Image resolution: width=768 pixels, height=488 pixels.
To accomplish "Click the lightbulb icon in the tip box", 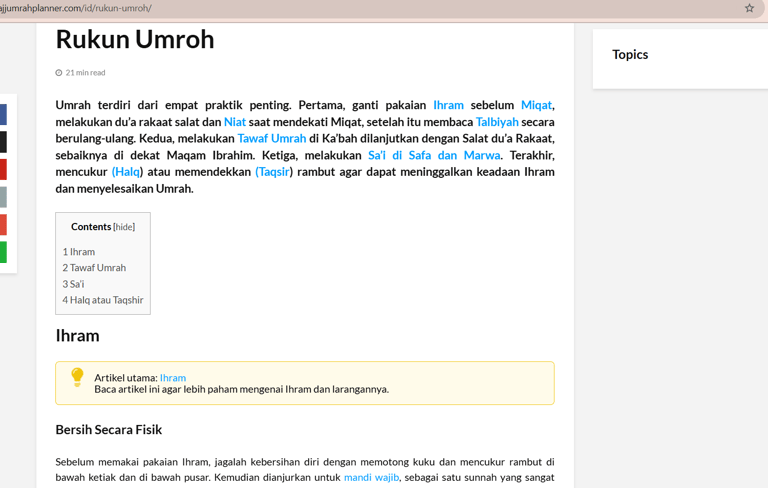I will (77, 377).
